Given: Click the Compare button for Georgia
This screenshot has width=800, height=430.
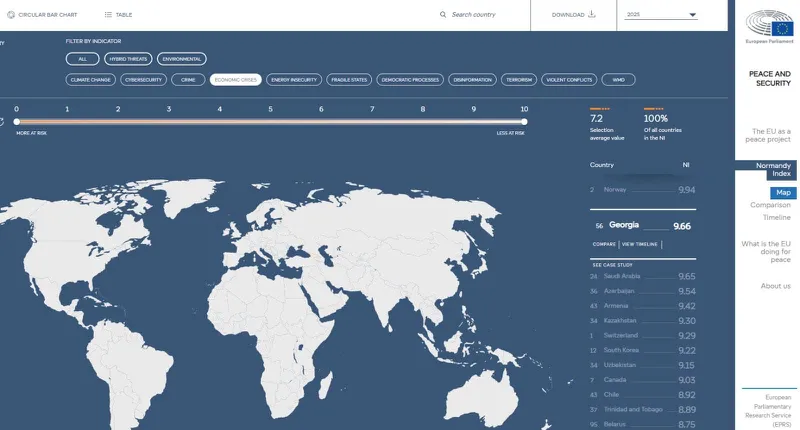Looking at the screenshot, I should (x=604, y=244).
